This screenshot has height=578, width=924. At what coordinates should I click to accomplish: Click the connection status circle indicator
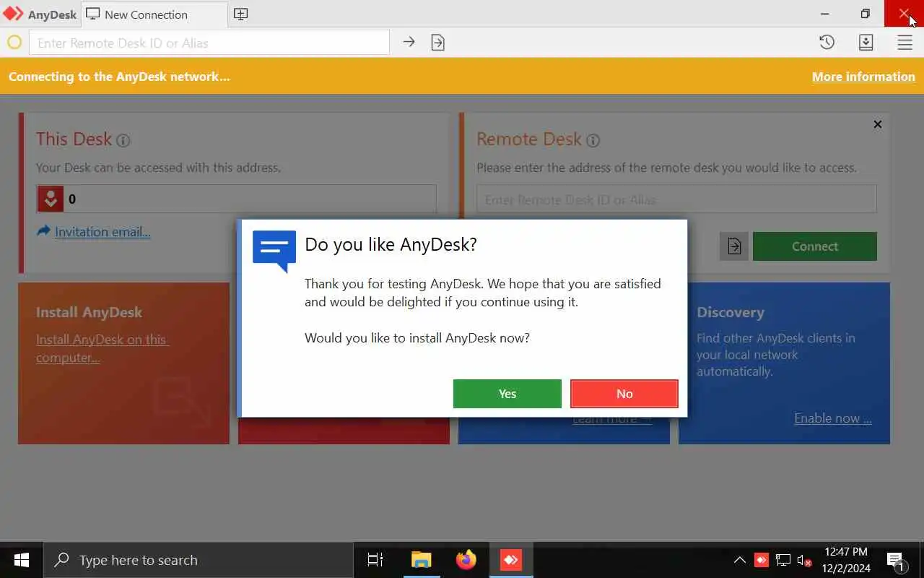click(14, 43)
